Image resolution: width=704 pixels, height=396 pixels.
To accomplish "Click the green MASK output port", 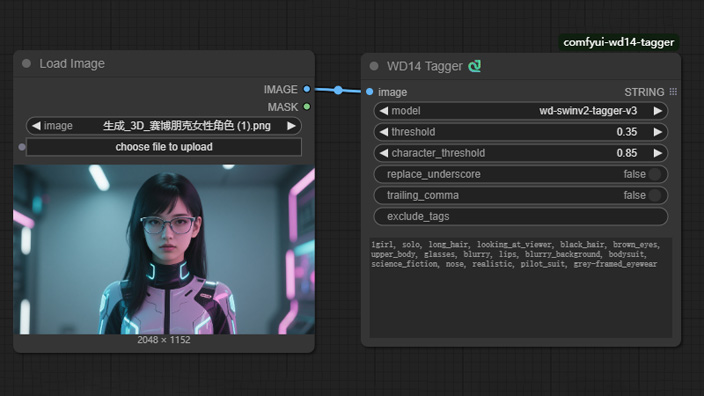I will [x=307, y=107].
